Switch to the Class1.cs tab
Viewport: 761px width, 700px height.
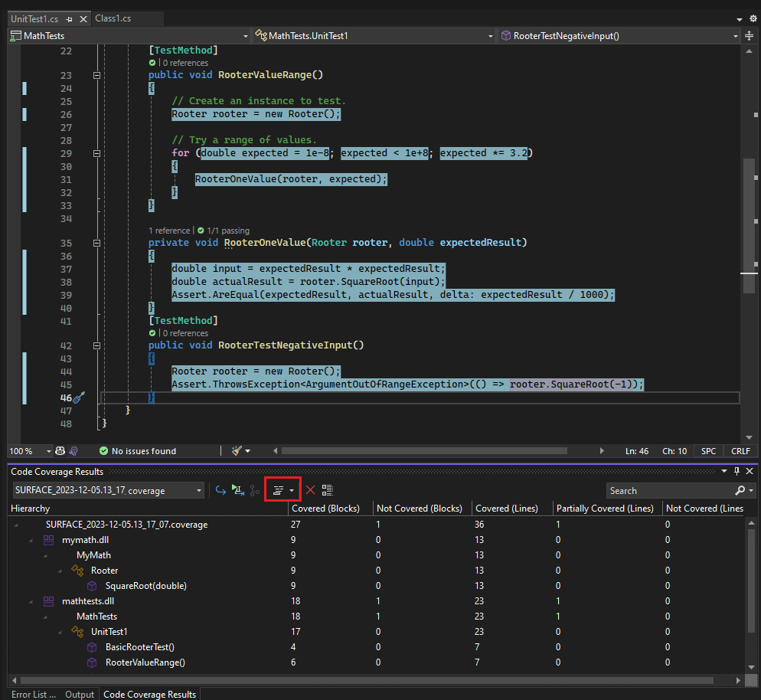pyautogui.click(x=113, y=18)
